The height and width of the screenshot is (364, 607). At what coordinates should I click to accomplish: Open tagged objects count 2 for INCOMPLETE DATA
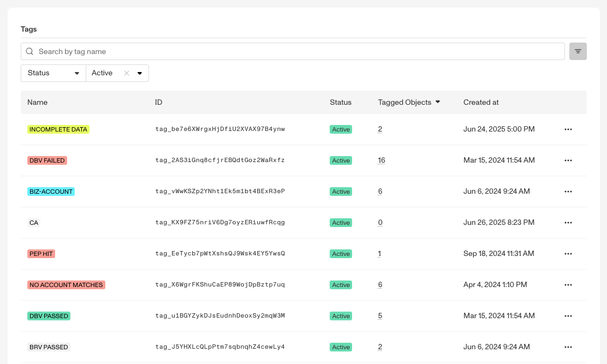click(380, 129)
